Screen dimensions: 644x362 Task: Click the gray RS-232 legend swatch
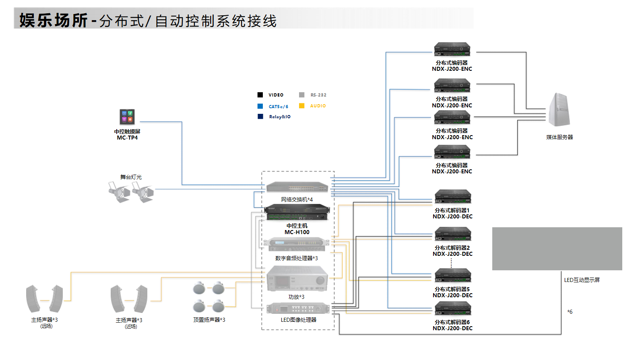[301, 95]
